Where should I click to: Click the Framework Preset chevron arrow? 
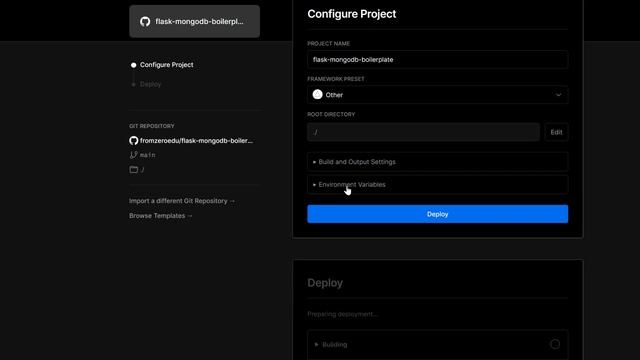point(558,95)
